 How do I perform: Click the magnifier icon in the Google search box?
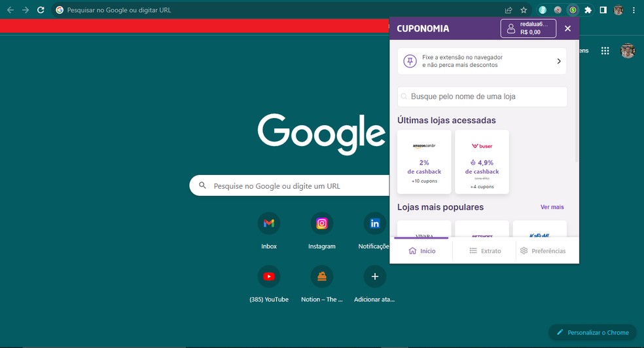[202, 185]
